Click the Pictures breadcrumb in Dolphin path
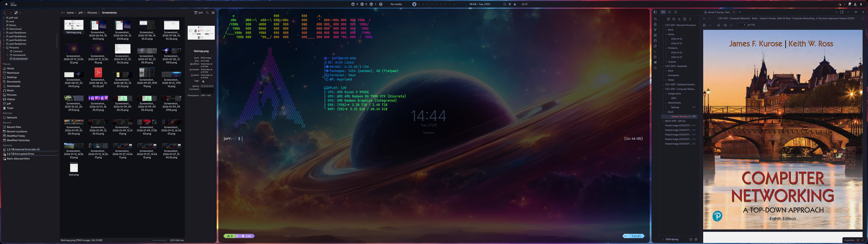Screen dimensions: 868x244 click(92, 13)
